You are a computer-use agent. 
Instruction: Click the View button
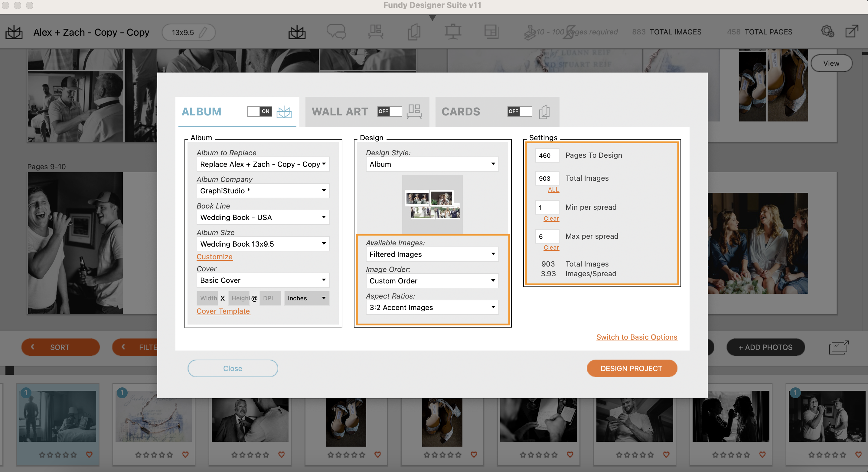tap(831, 63)
